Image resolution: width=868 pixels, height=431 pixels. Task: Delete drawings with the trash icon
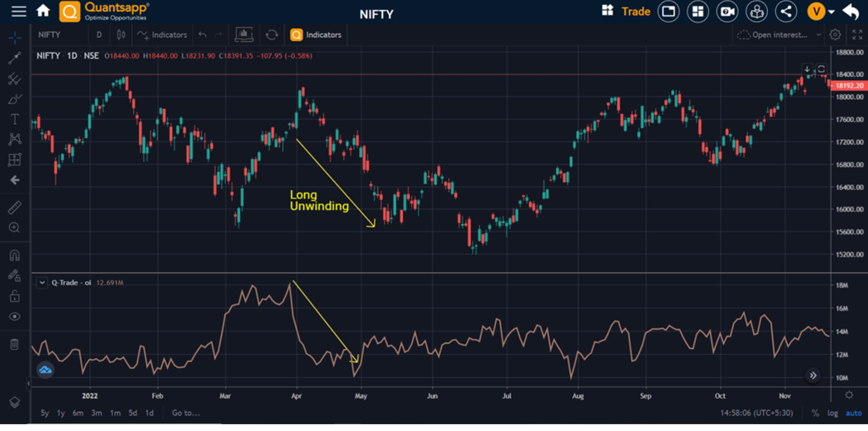tap(14, 345)
